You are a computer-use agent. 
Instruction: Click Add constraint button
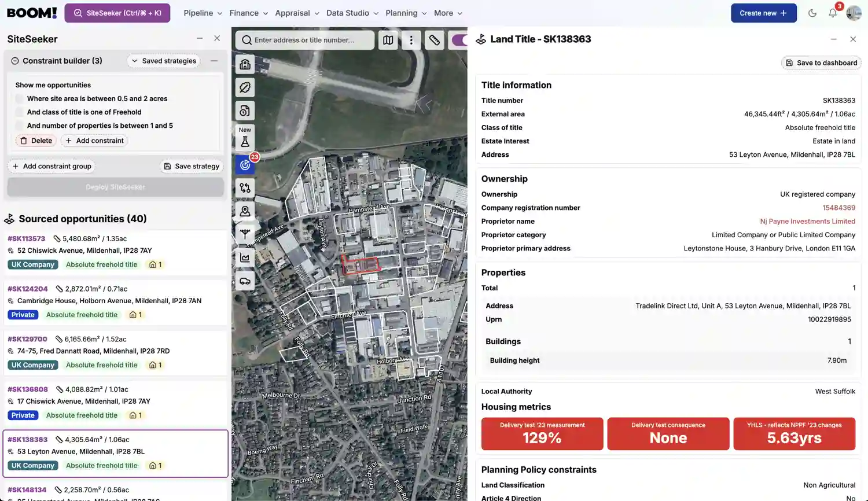point(94,141)
